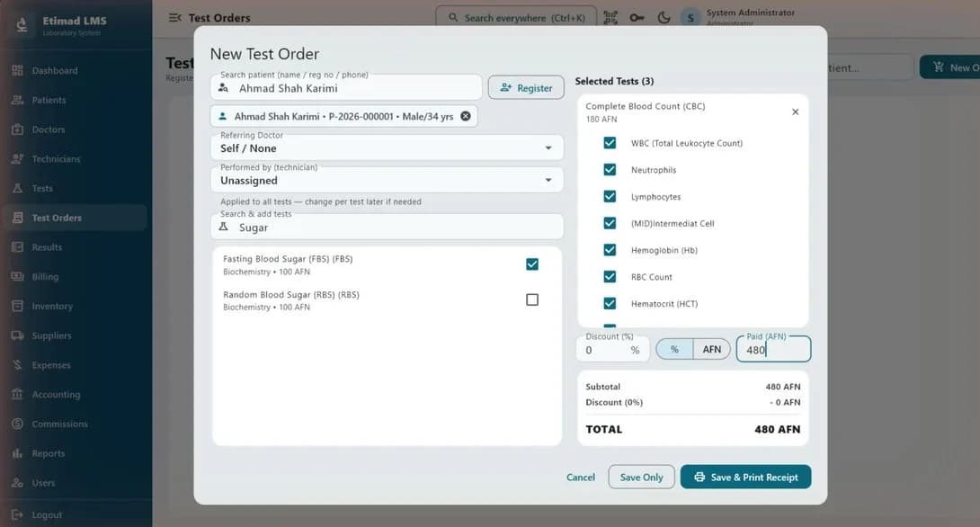Click the printer icon on Save & Print Receipt
Viewport: 980px width, 527px height.
click(699, 477)
